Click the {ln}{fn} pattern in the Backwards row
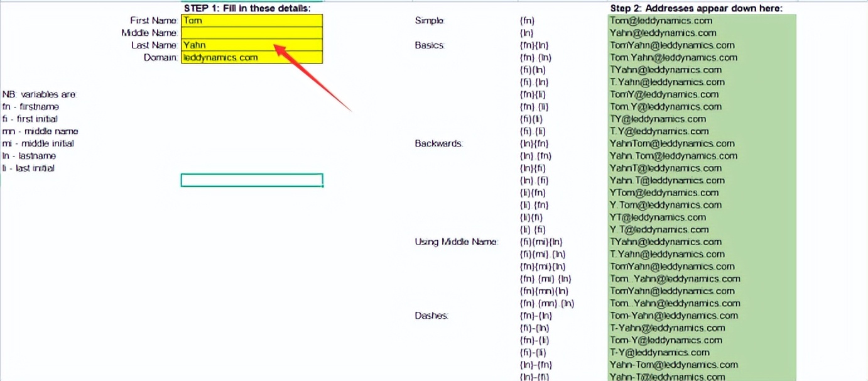 535,143
